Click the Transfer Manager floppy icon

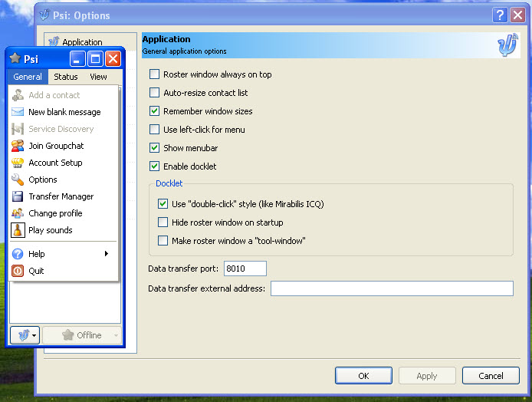[18, 196]
